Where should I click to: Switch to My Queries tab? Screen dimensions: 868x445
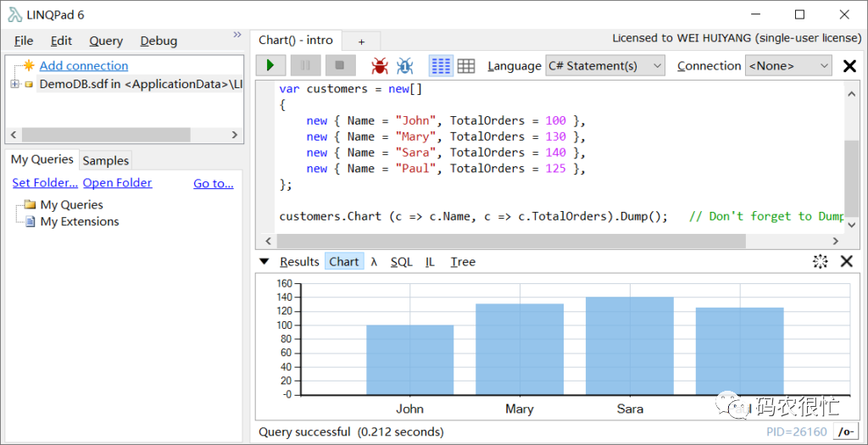(x=42, y=159)
